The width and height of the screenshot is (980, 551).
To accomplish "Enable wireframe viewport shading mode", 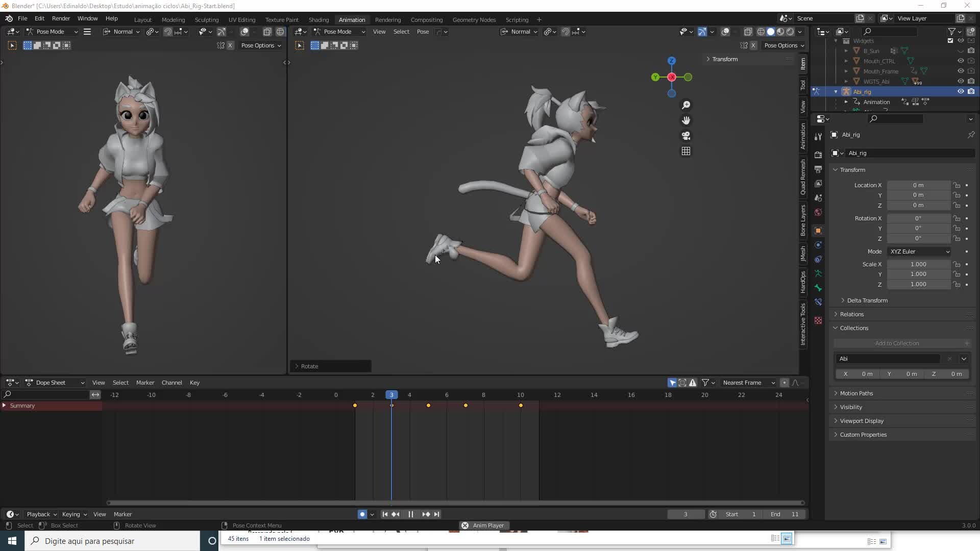I will tap(761, 32).
